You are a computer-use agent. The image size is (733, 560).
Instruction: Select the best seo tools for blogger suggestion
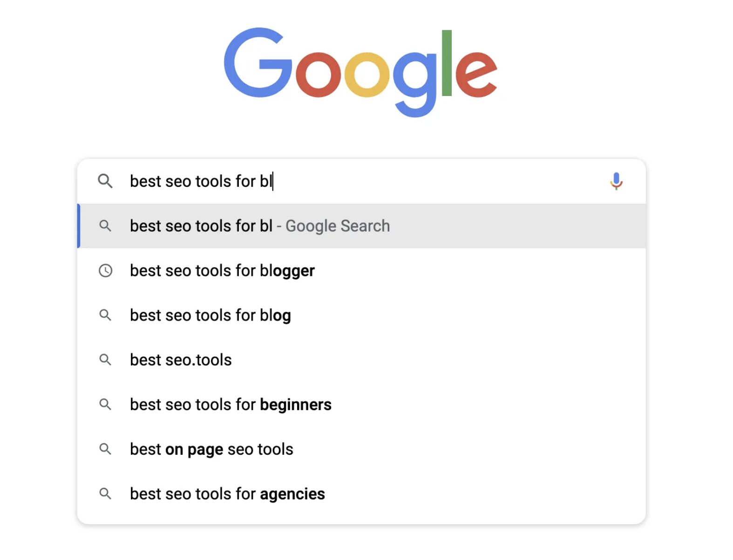pyautogui.click(x=222, y=270)
